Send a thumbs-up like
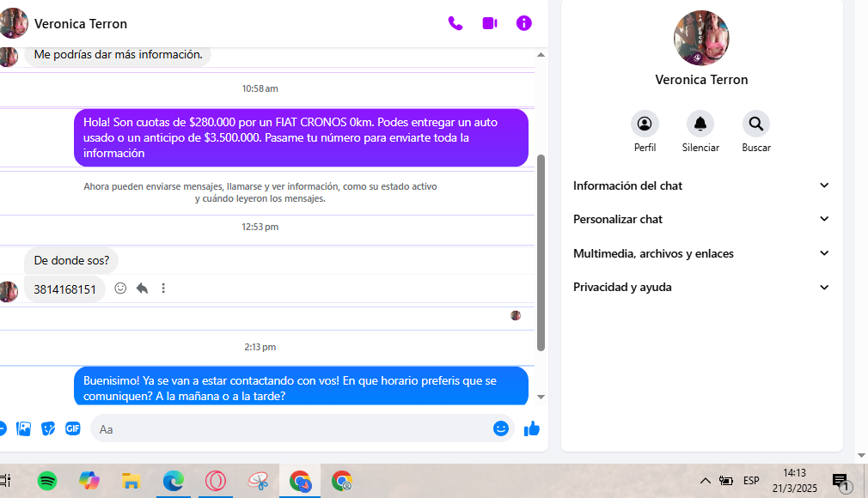 (531, 428)
